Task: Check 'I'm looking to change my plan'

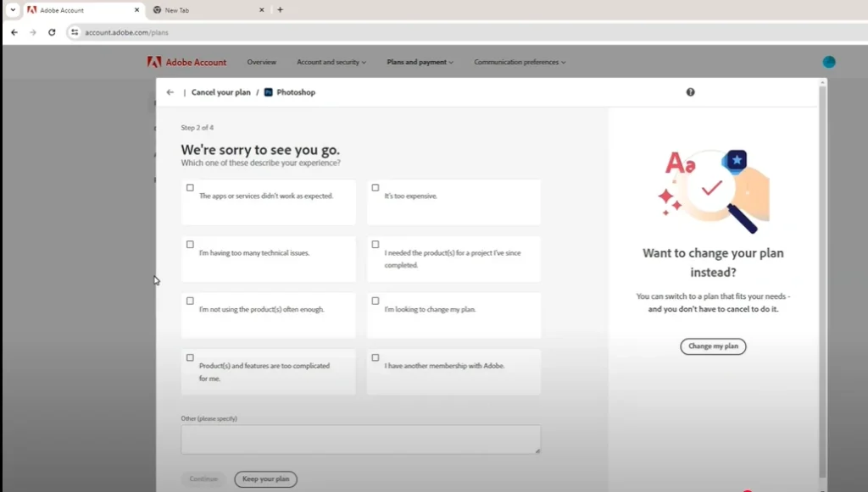Action: 376,301
